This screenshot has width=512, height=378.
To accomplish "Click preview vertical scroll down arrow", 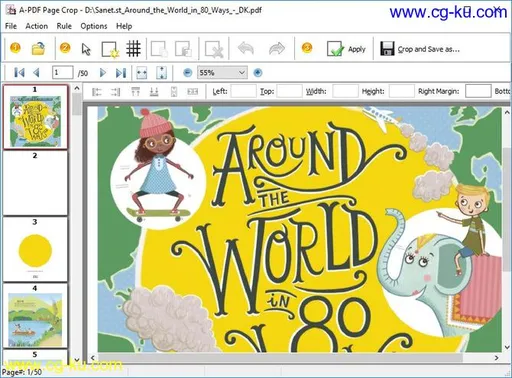I will click(507, 347).
